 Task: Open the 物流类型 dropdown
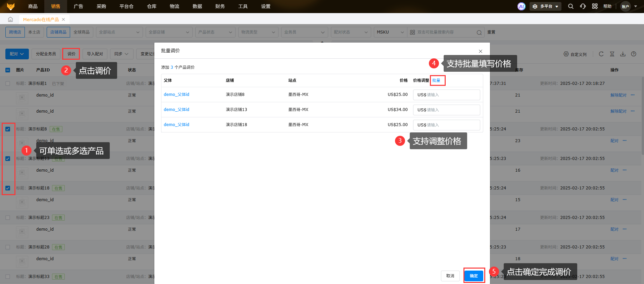point(258,32)
